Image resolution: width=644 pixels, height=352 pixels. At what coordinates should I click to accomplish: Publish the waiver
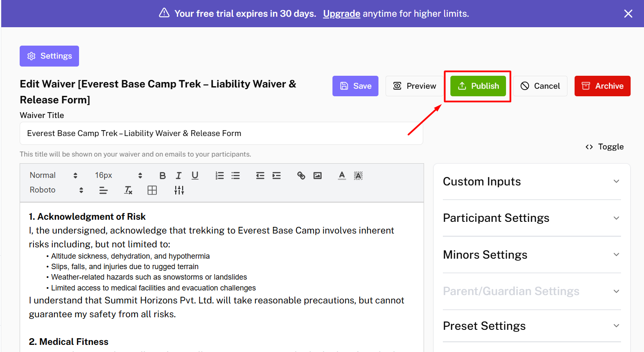coord(478,86)
